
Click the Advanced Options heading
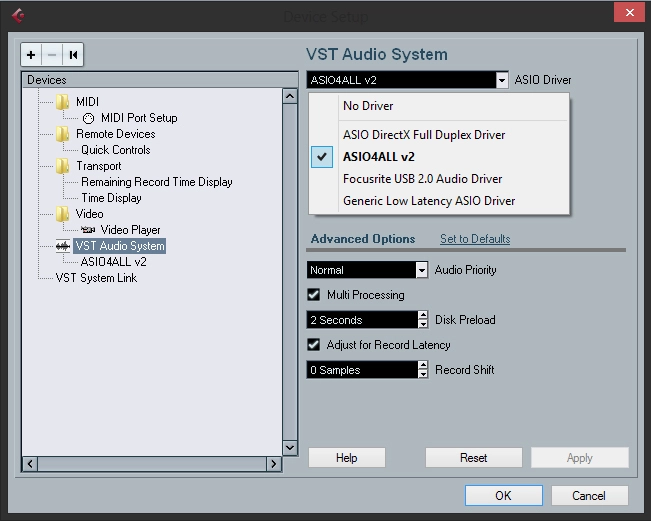point(363,239)
